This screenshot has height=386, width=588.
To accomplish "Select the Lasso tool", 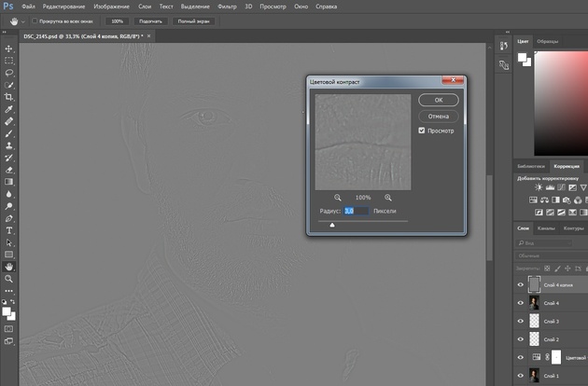I will [x=9, y=72].
